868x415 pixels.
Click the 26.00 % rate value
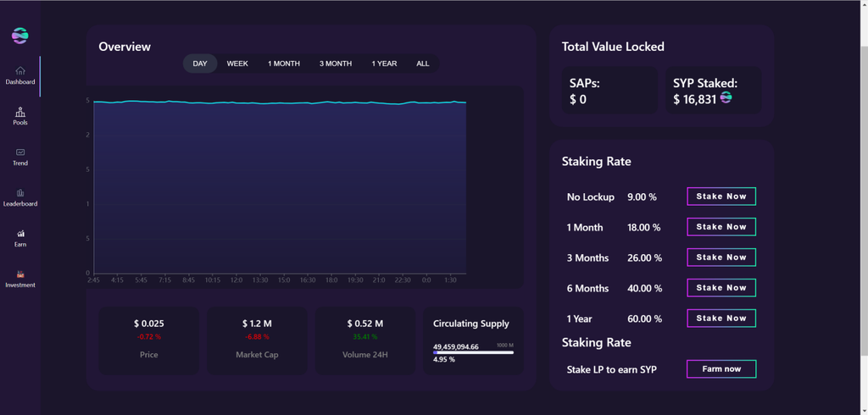pos(645,257)
